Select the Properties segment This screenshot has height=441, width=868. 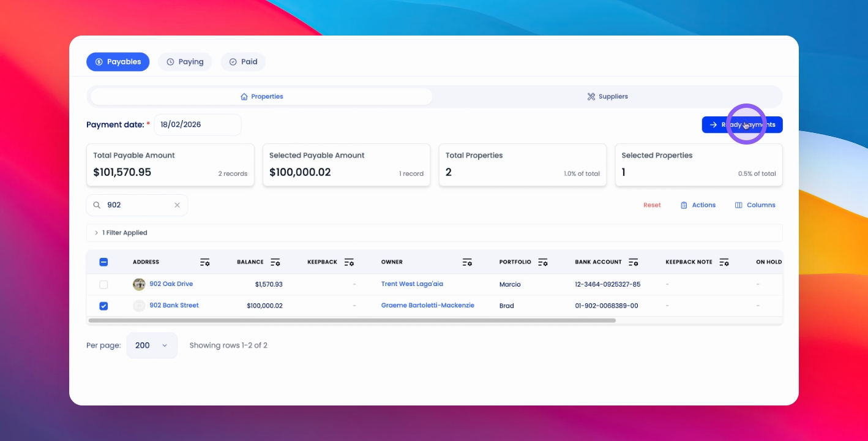261,97
